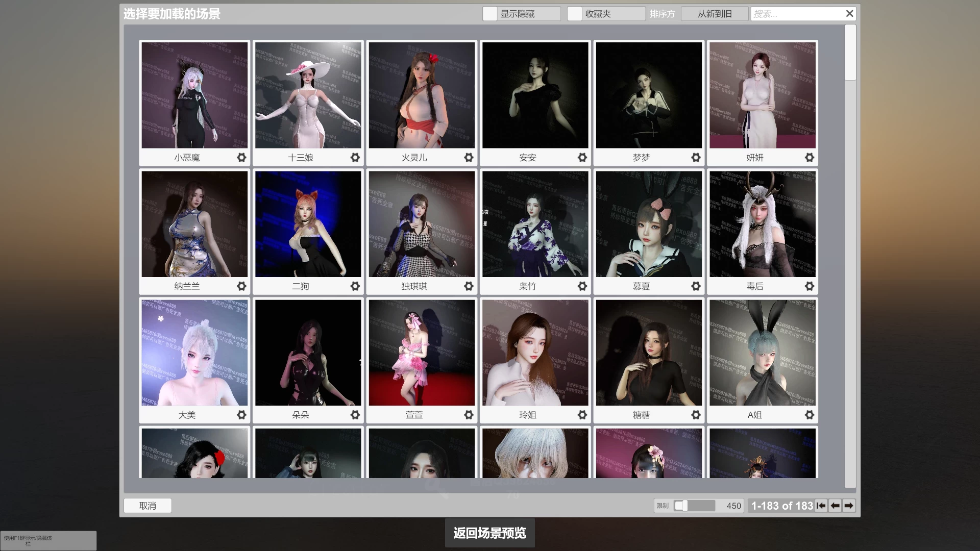Open gear options for 十三娘 scene
Image resolution: width=980 pixels, height=551 pixels.
pyautogui.click(x=355, y=158)
